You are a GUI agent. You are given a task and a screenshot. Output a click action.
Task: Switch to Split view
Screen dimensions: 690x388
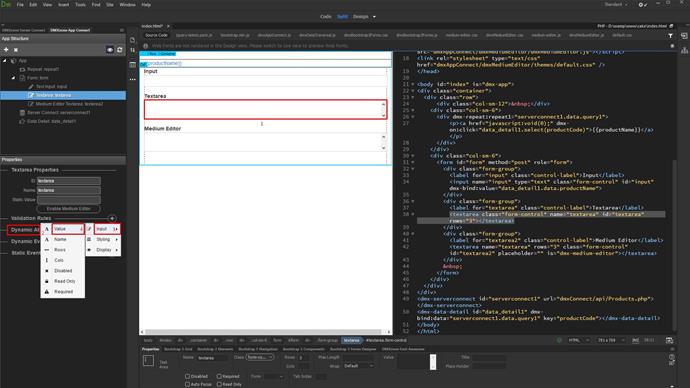click(342, 17)
